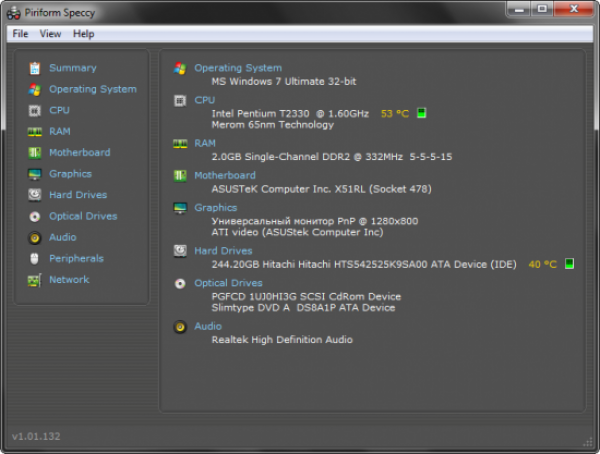Click PGFCD 1UJ0HI3G SCSI CdRom Device text

tap(306, 297)
